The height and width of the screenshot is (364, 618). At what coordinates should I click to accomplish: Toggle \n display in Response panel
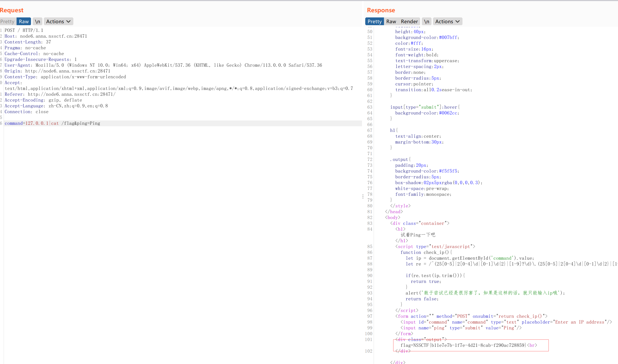click(x=427, y=22)
